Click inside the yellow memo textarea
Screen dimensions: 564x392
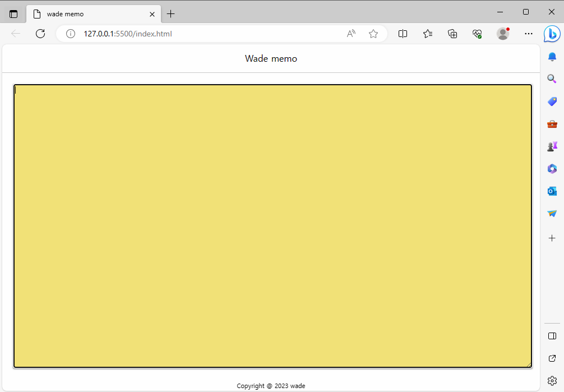coord(272,226)
